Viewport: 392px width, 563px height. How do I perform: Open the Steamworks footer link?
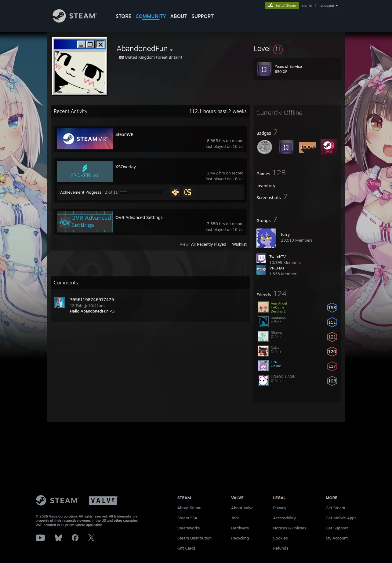click(x=189, y=528)
